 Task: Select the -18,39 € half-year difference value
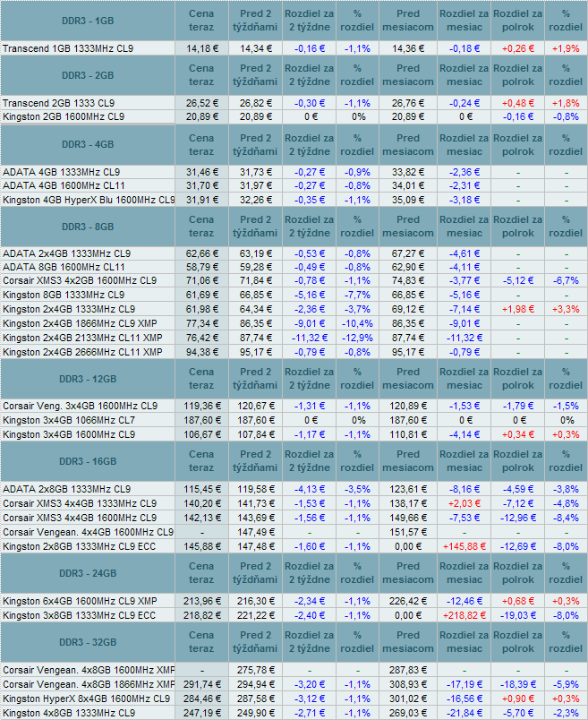[518, 684]
